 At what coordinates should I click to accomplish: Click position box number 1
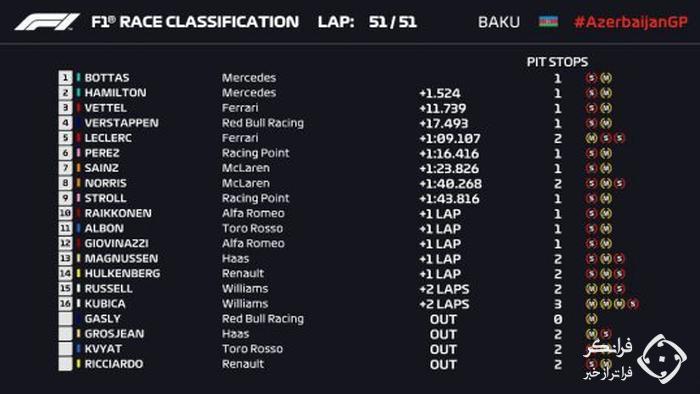coord(65,78)
